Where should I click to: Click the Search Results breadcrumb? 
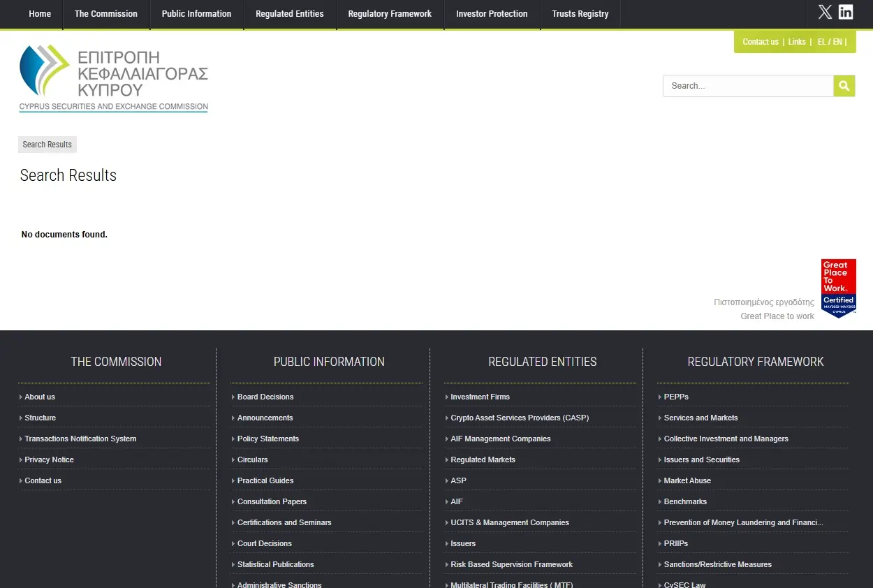tap(47, 145)
